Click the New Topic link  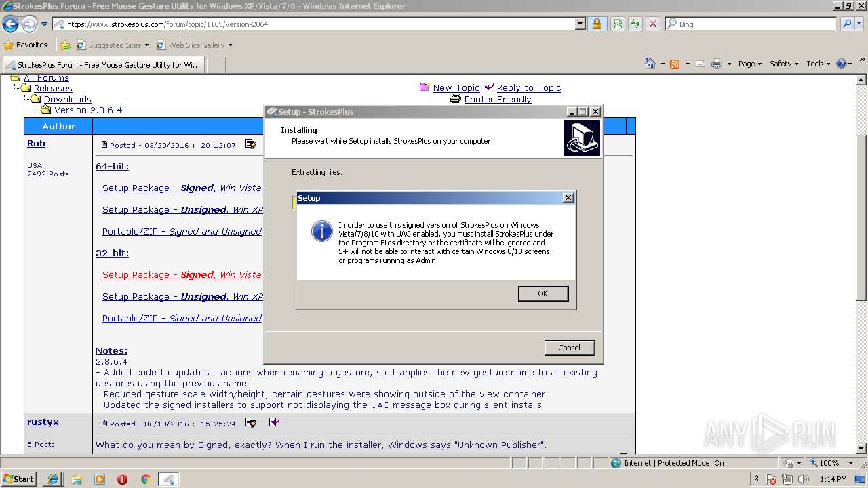tap(456, 87)
